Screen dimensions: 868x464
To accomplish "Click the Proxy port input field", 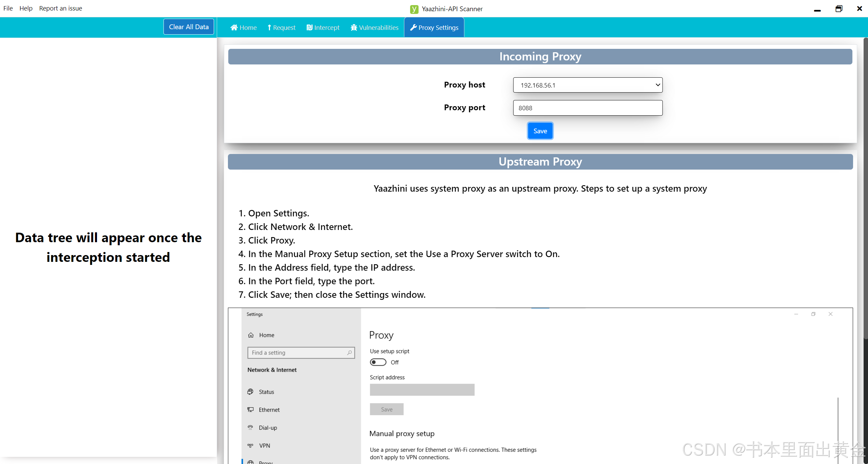I will [x=587, y=108].
